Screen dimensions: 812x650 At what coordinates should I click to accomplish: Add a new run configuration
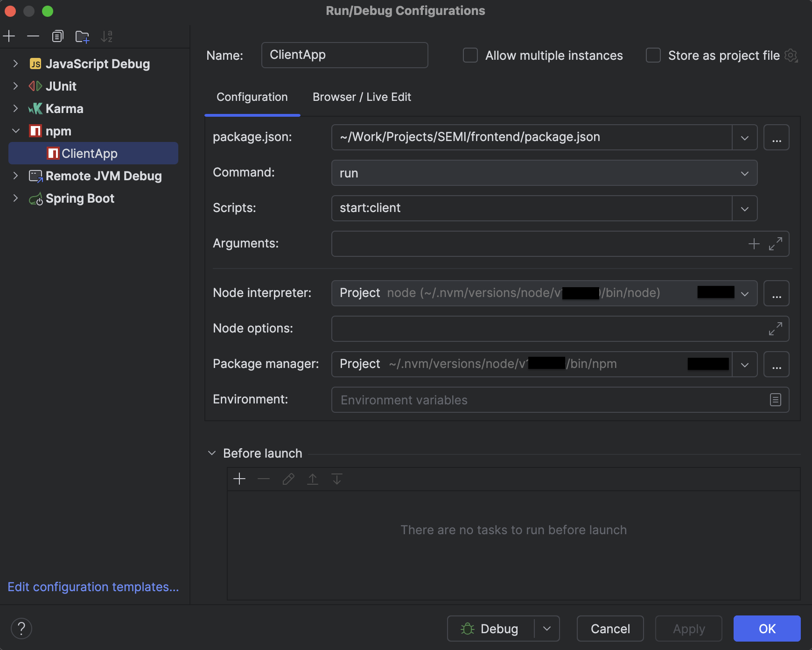(9, 36)
